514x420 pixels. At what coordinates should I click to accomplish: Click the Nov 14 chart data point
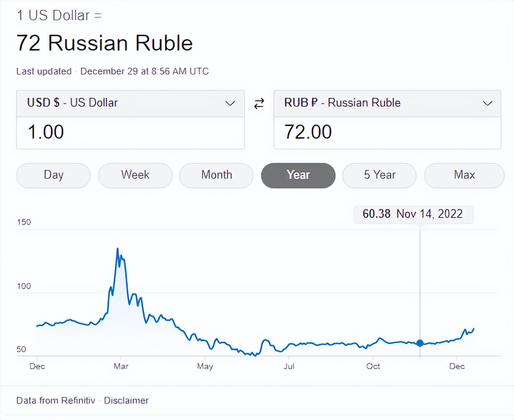click(x=420, y=343)
